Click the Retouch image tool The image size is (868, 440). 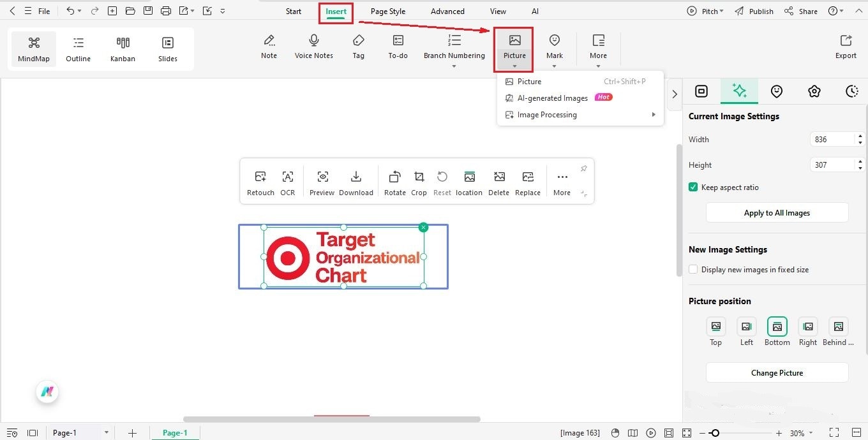point(260,183)
